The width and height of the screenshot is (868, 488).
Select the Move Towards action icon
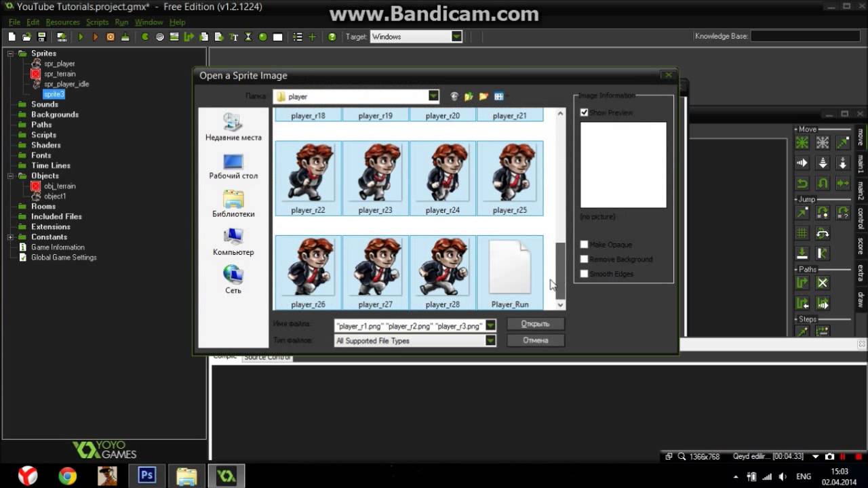click(x=843, y=142)
